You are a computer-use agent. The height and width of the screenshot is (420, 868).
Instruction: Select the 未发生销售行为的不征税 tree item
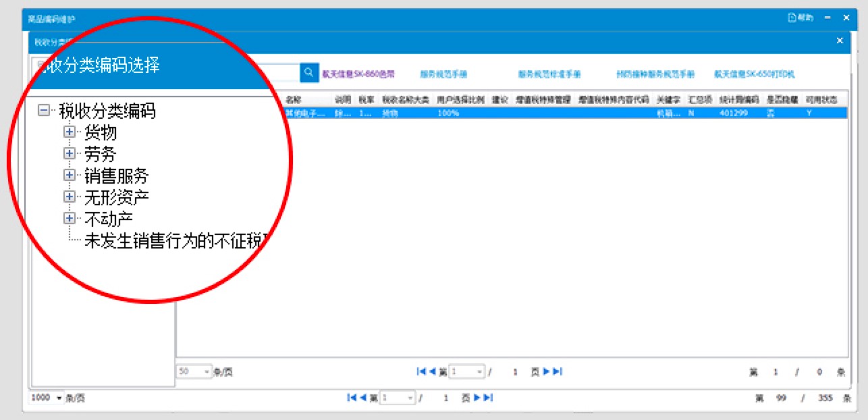tap(177, 241)
